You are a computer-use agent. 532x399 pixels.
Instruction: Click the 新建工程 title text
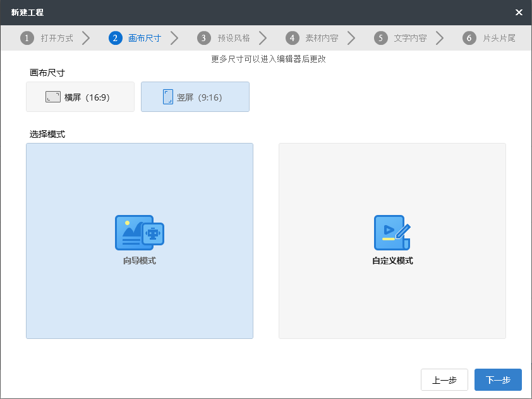27,13
